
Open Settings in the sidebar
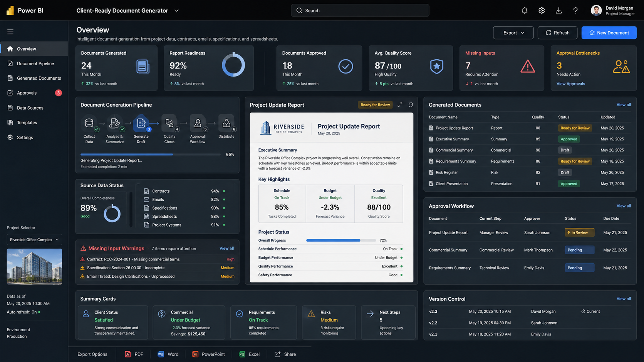pyautogui.click(x=34, y=137)
